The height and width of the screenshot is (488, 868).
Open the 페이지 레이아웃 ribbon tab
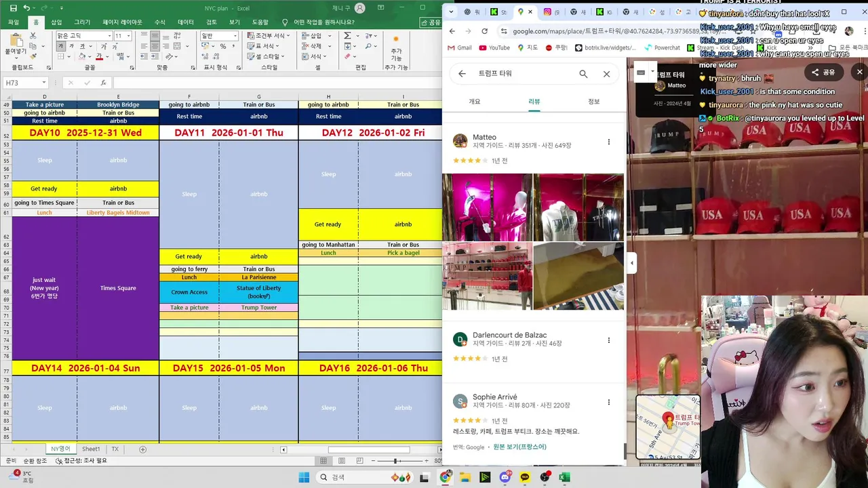123,22
